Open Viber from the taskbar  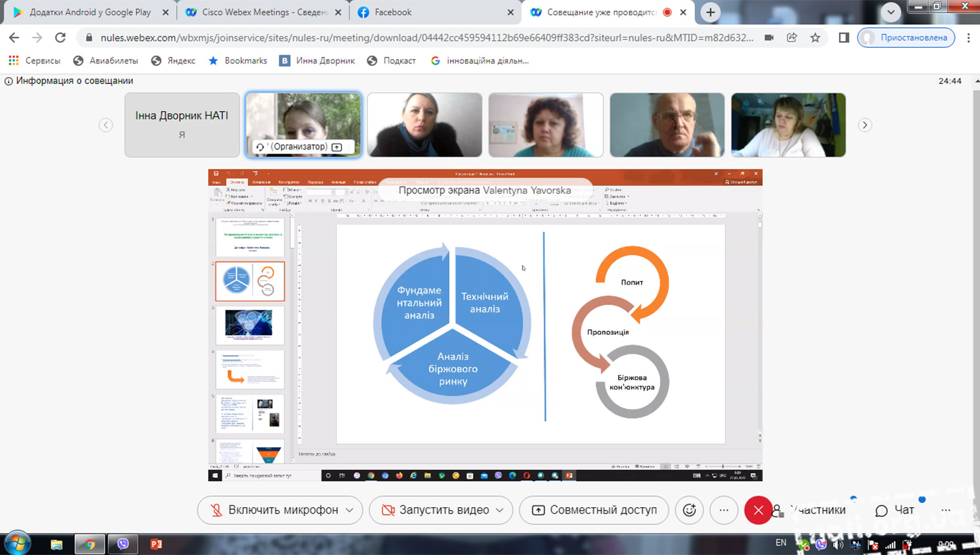[x=123, y=544]
